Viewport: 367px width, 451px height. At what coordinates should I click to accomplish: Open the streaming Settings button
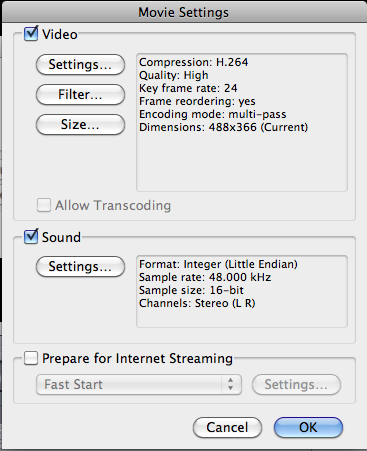click(x=296, y=384)
